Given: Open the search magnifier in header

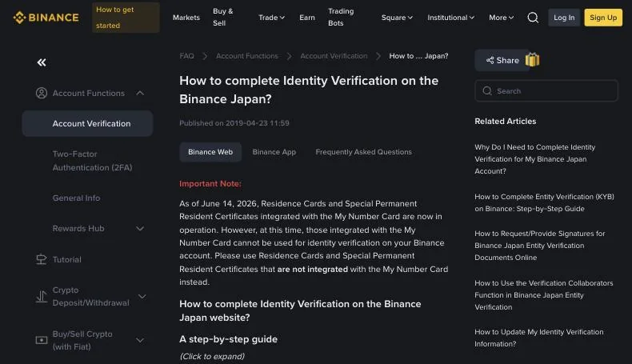Looking at the screenshot, I should [533, 18].
